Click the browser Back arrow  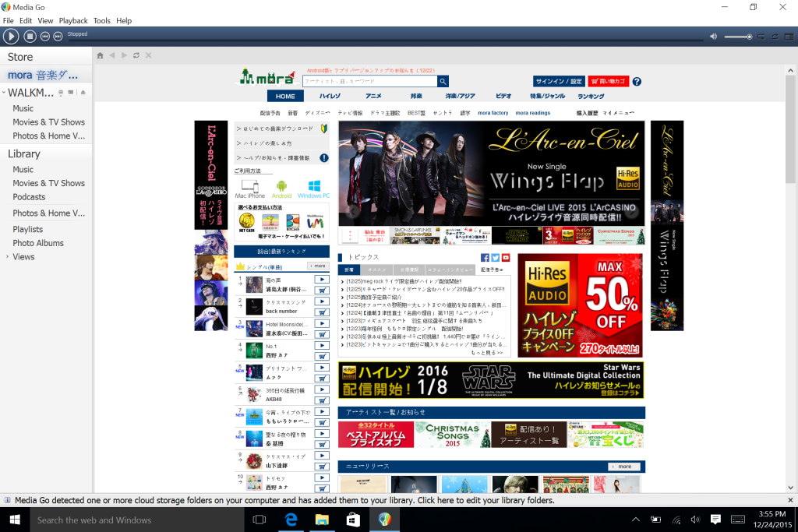pos(112,55)
